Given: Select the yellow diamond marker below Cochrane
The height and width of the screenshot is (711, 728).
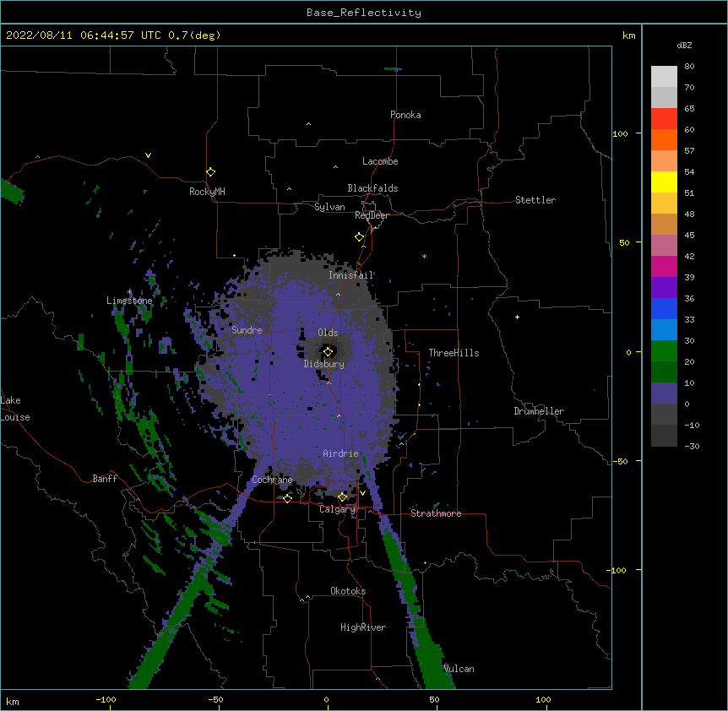Looking at the screenshot, I should 287,498.
